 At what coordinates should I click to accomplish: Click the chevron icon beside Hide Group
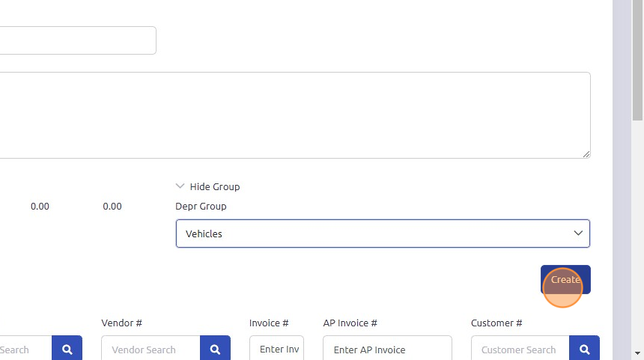pos(180,186)
